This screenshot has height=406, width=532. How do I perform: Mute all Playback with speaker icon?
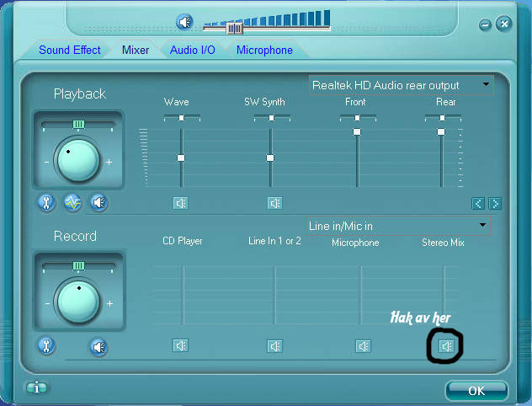pos(98,203)
